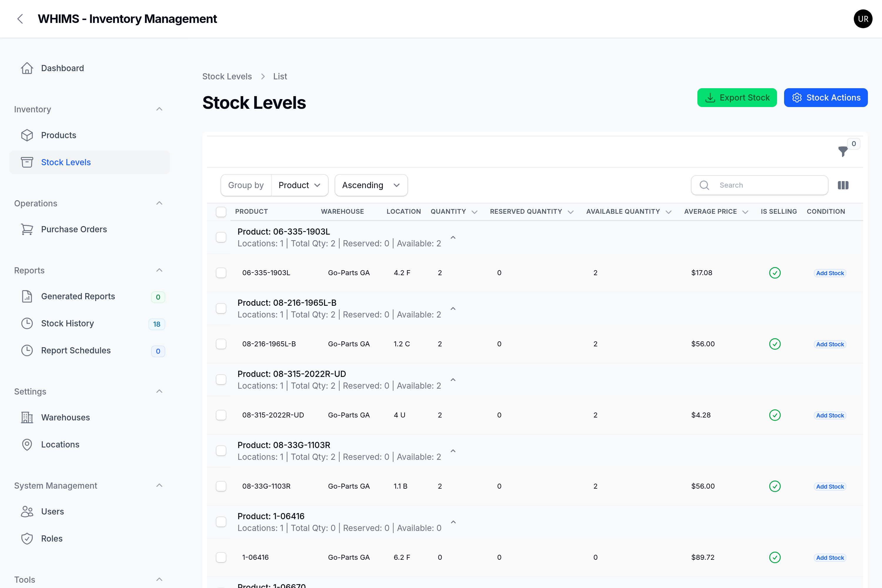This screenshot has height=588, width=882.
Task: Sort by Average Price column header
Action: point(716,212)
